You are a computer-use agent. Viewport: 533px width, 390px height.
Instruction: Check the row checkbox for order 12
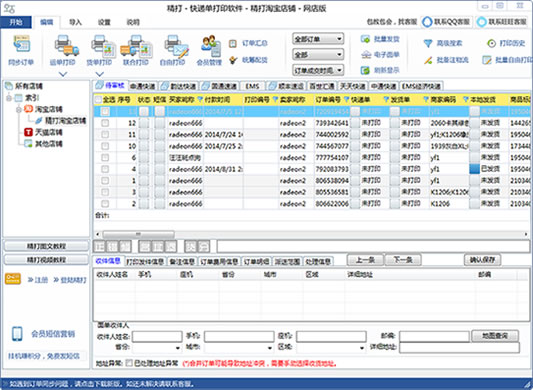(x=105, y=123)
